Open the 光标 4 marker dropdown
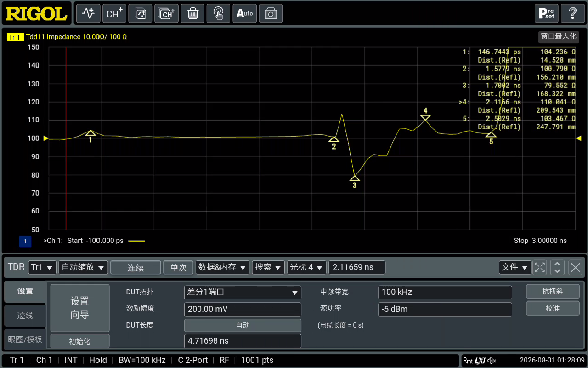The height and width of the screenshot is (368, 588). [x=307, y=267]
